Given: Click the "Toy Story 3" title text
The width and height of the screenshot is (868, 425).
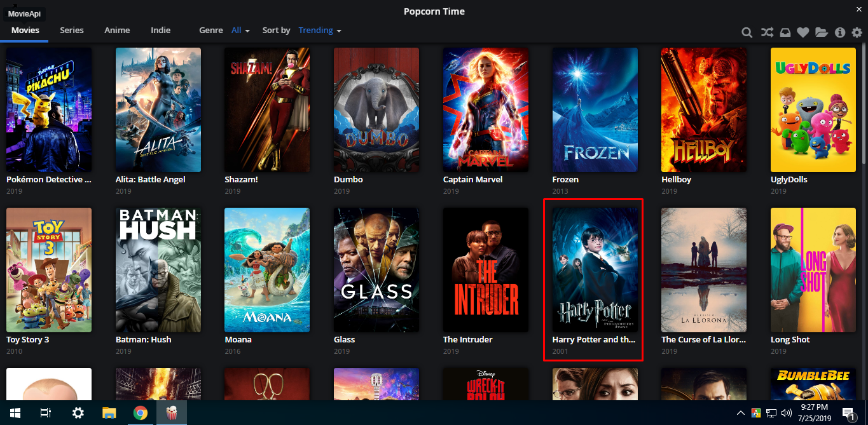Looking at the screenshot, I should pos(28,340).
